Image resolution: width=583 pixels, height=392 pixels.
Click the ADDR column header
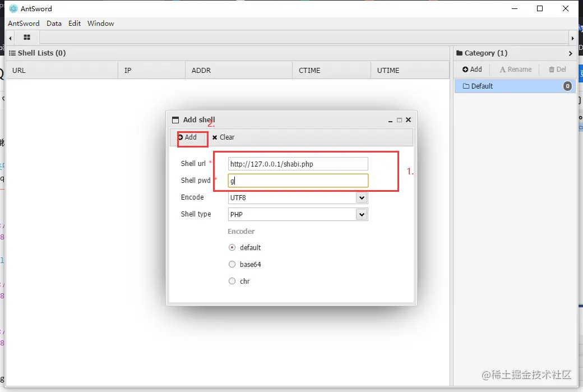click(x=239, y=70)
